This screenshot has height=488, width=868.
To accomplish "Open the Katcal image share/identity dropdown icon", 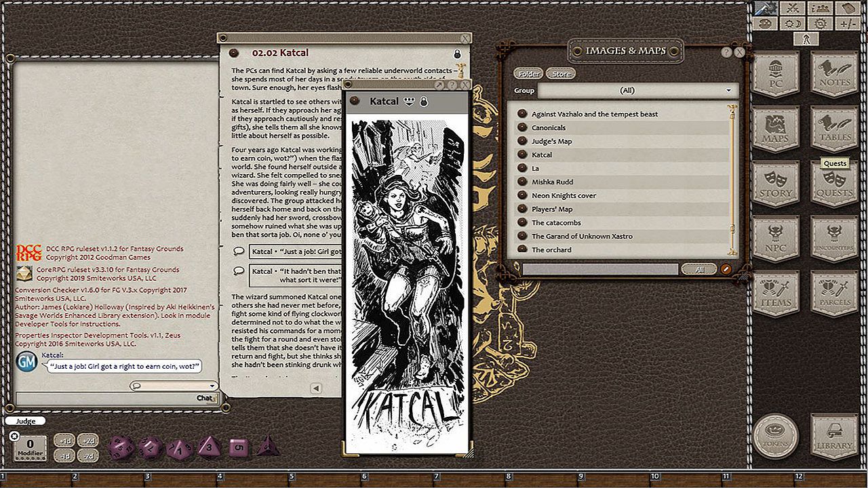I will (409, 102).
